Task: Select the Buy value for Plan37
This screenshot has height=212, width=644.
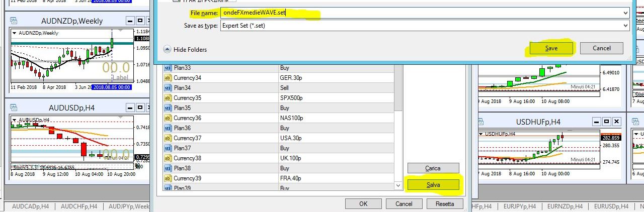Action: [x=336, y=148]
